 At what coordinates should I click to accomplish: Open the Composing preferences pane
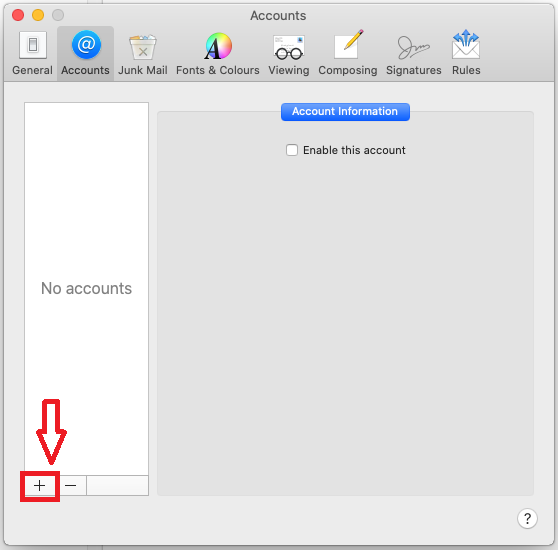point(348,53)
